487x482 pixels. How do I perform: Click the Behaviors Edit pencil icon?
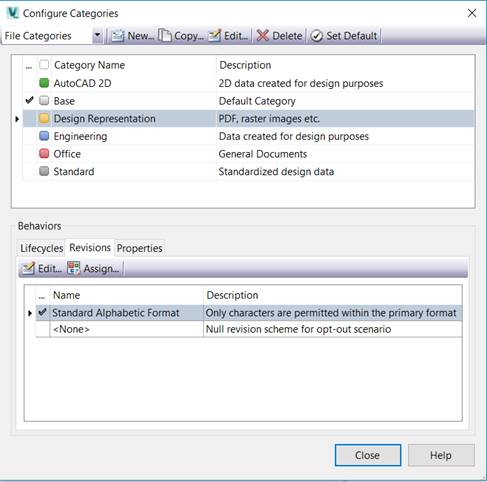click(28, 268)
